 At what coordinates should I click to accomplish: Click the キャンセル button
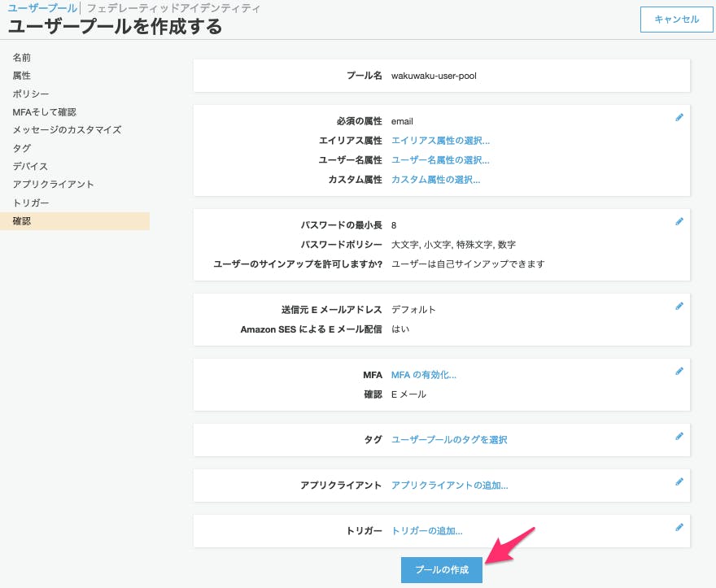point(676,20)
